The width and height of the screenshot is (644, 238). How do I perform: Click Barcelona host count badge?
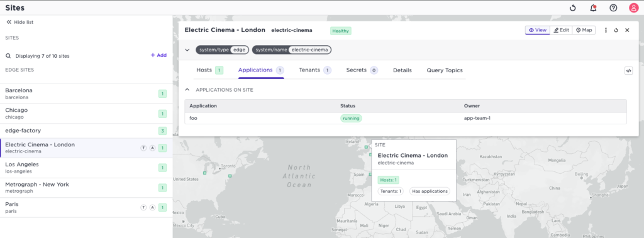[x=163, y=94]
